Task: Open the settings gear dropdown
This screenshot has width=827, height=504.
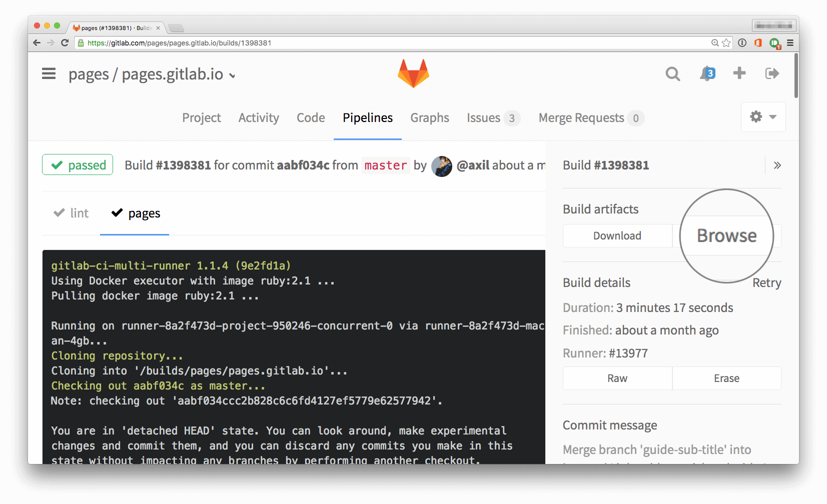Action: point(763,117)
